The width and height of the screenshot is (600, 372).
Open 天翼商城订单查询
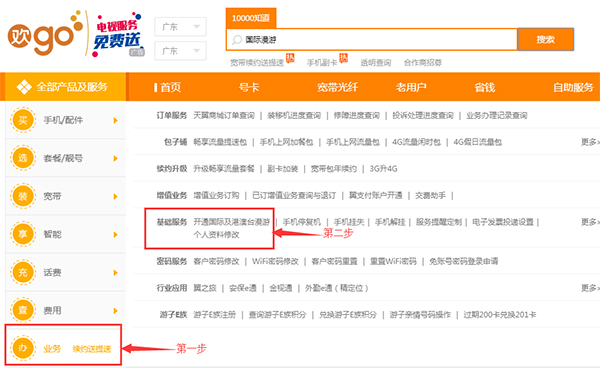click(224, 115)
